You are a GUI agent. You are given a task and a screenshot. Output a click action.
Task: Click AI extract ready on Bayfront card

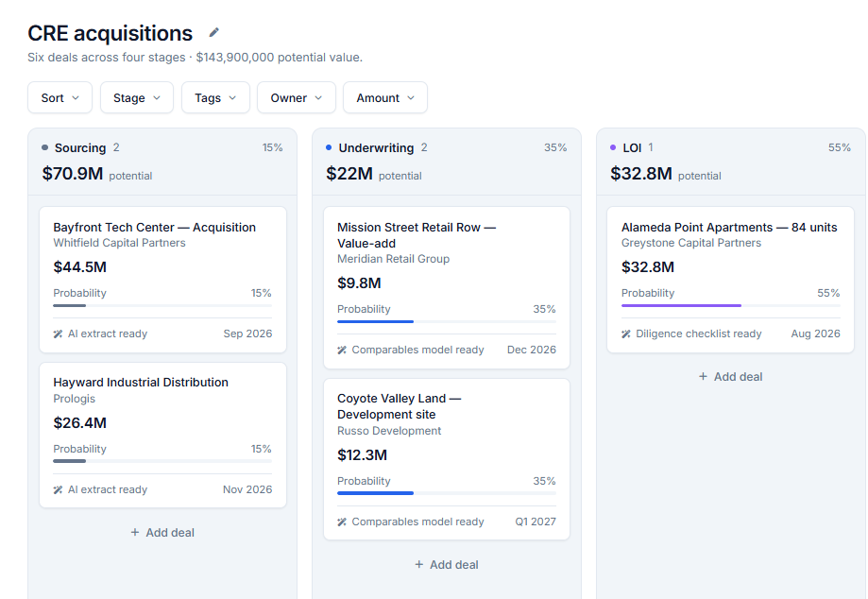108,334
